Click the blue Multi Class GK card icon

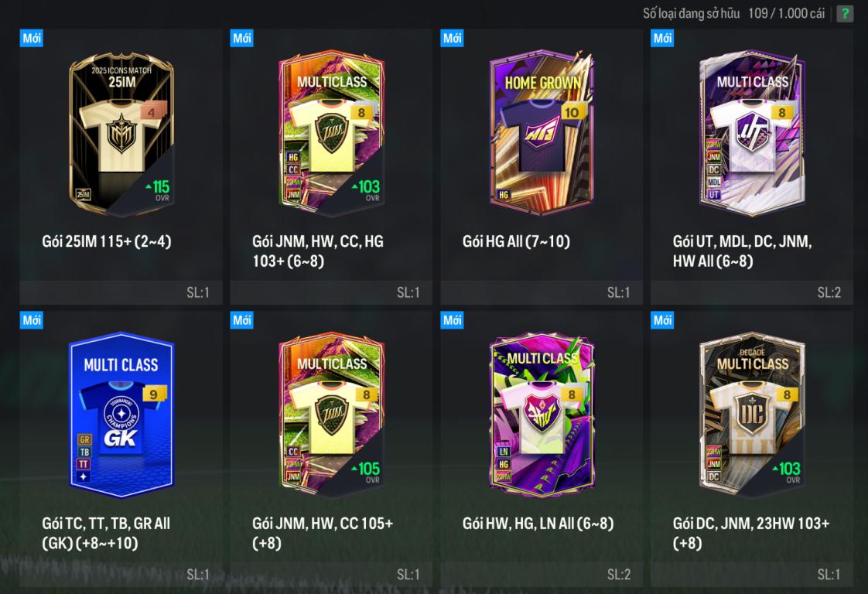pyautogui.click(x=121, y=415)
